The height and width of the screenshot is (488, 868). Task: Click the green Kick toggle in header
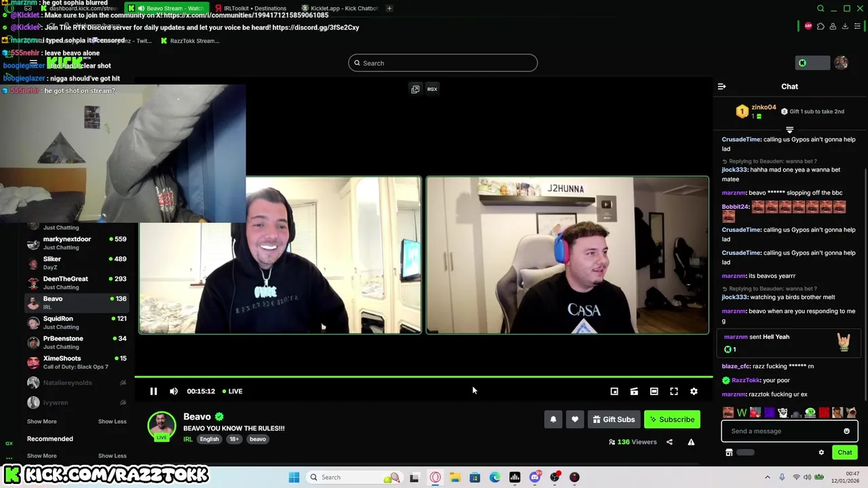coord(812,63)
